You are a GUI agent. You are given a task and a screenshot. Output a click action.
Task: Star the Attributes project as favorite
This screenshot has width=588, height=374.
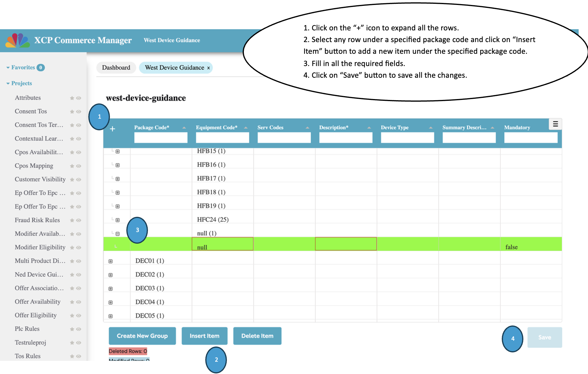pos(72,98)
